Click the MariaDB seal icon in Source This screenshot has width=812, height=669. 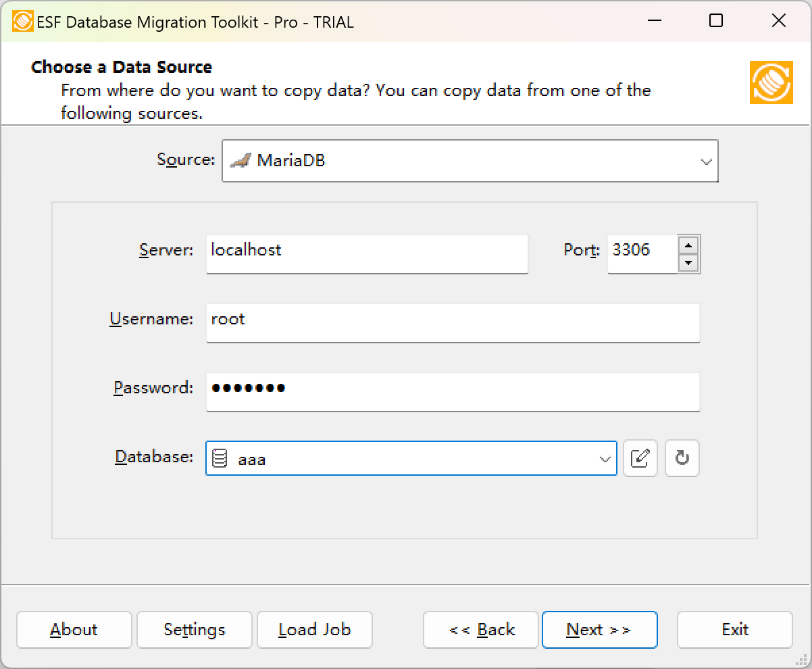240,161
